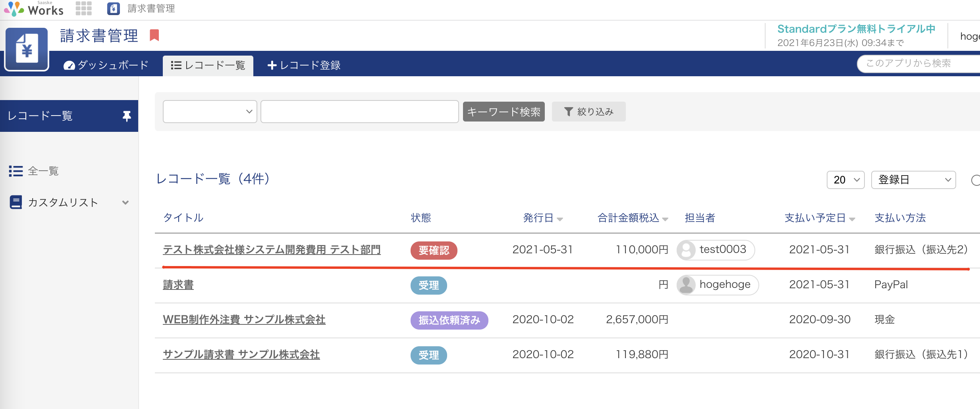Click the 要確認 status badge
The height and width of the screenshot is (409, 980).
(434, 251)
